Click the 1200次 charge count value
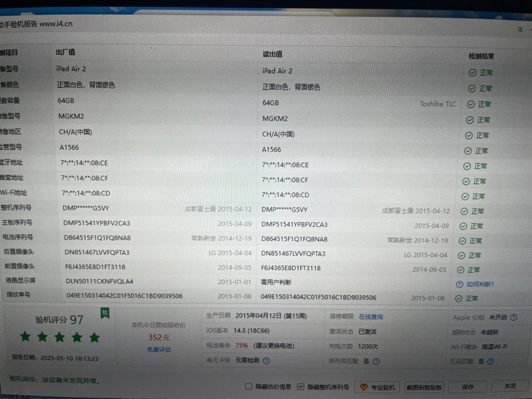 coord(368,346)
